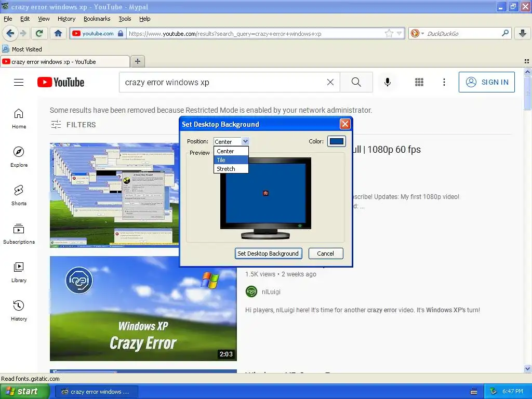Select the crazy error windows xp tab
The image size is (532, 399).
(65, 61)
